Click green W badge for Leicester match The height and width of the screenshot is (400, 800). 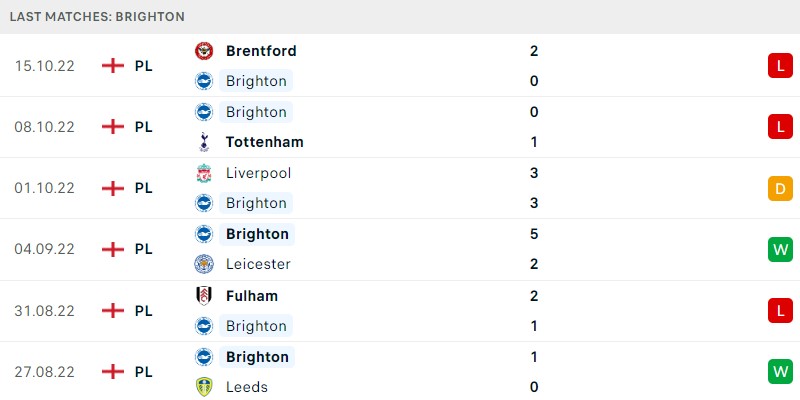tap(780, 249)
